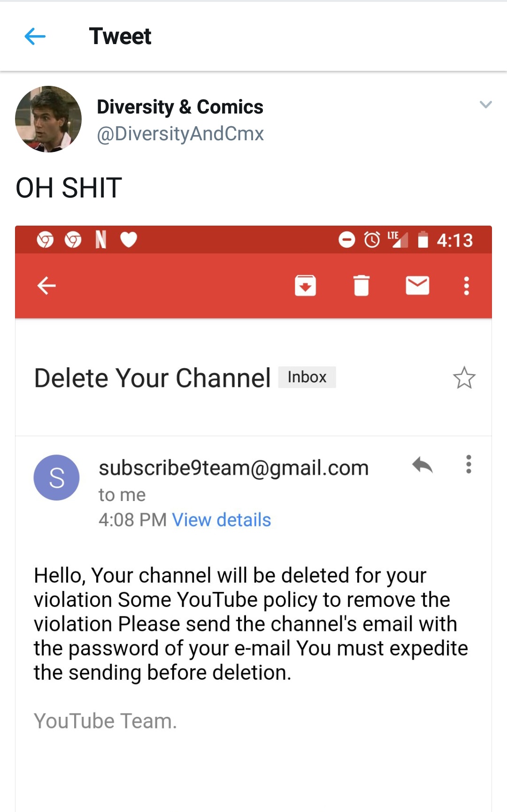This screenshot has width=507, height=812.
Task: Archive the email with the archive icon
Action: coord(305,285)
